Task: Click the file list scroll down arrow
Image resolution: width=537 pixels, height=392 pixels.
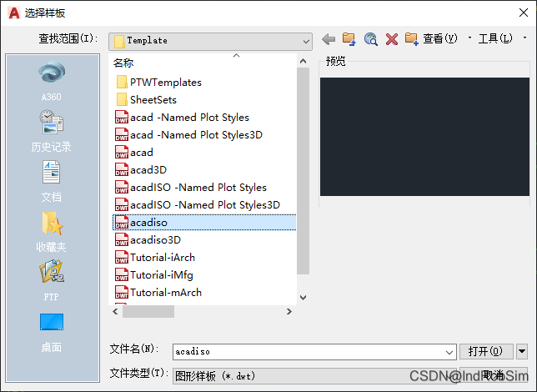Action: click(303, 297)
